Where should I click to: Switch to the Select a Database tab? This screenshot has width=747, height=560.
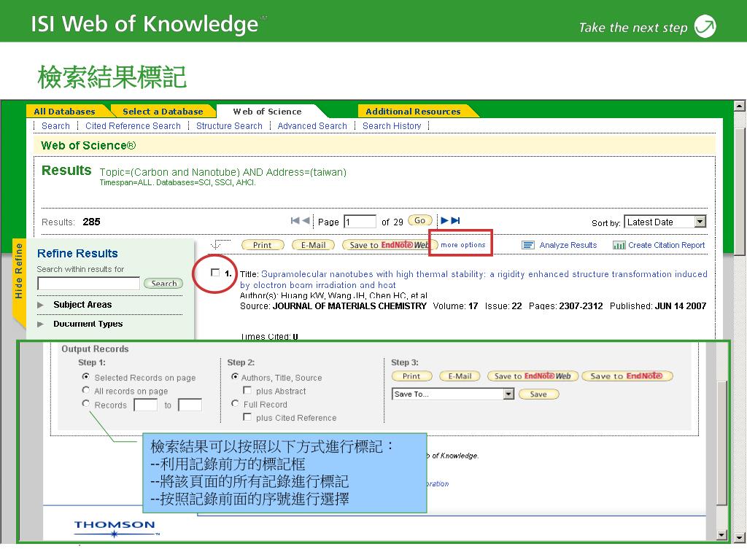coord(163,112)
